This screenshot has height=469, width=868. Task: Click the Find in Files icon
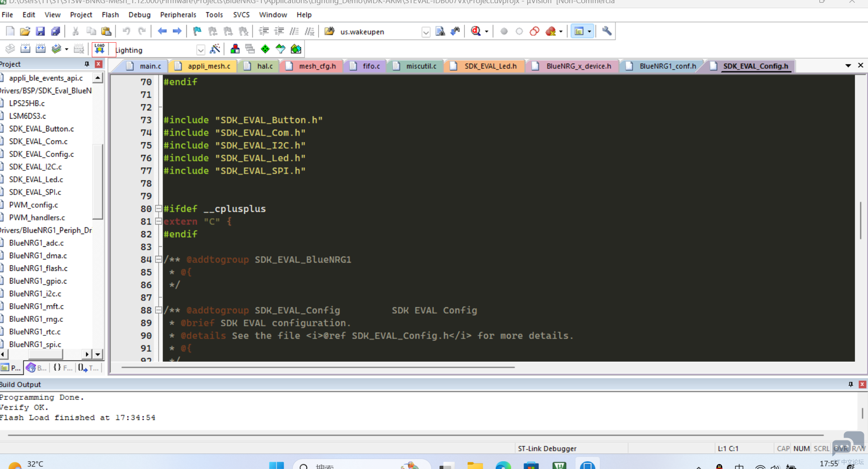coord(329,31)
